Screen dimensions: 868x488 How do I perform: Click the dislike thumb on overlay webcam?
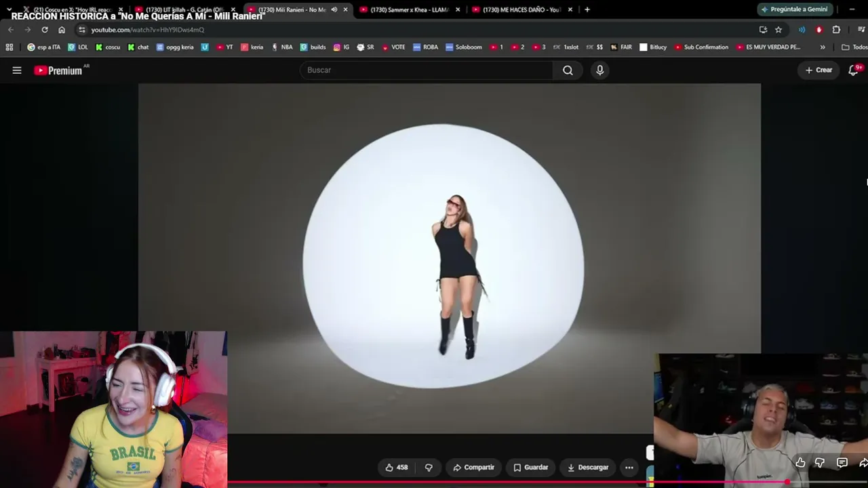[820, 462]
